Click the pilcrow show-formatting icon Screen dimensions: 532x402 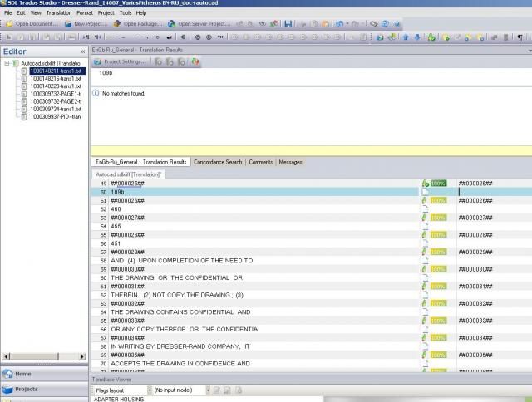click(x=520, y=37)
